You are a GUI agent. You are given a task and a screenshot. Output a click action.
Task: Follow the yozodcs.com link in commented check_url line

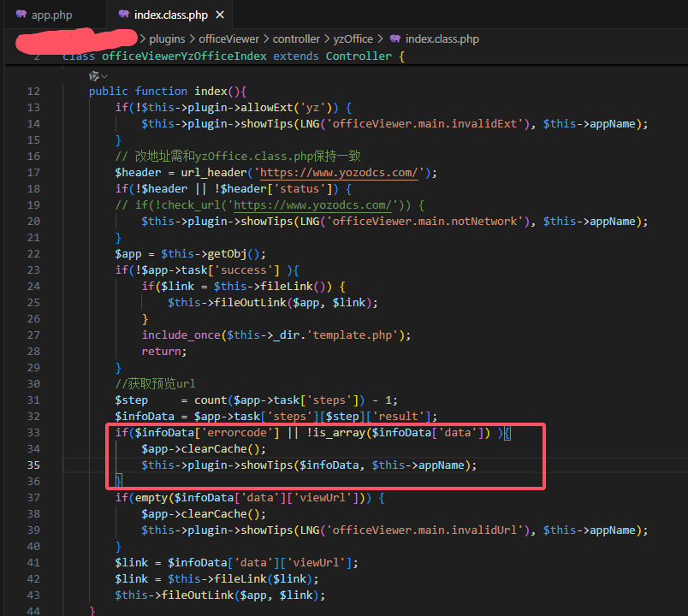pyautogui.click(x=312, y=204)
